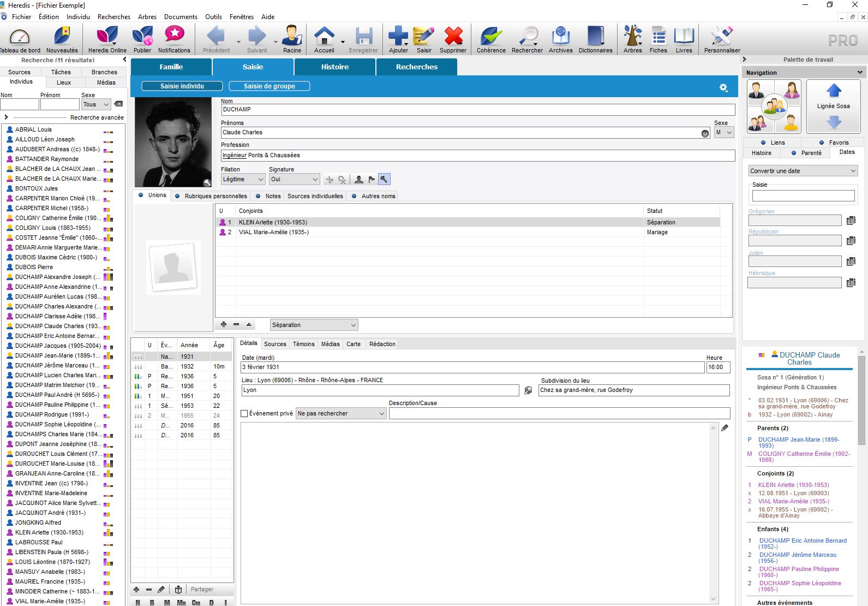Open the Signature dropdown Oui
The image size is (868, 606).
[295, 179]
